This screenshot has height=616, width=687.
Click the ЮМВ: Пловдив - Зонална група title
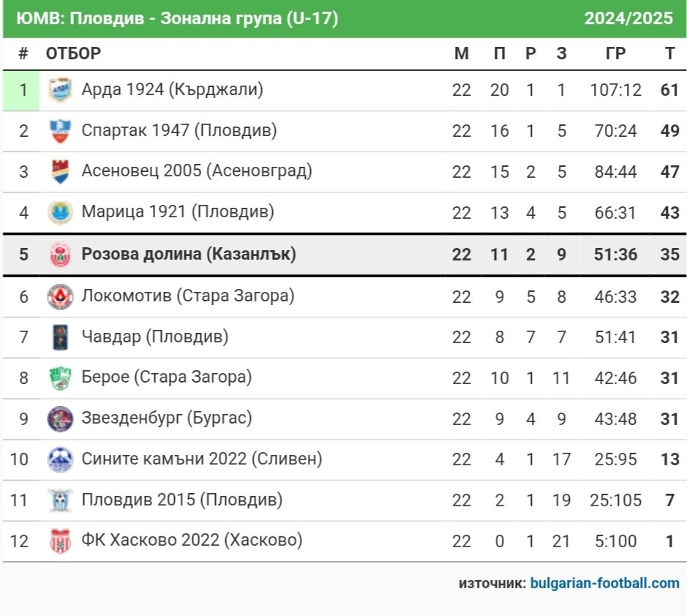(177, 18)
